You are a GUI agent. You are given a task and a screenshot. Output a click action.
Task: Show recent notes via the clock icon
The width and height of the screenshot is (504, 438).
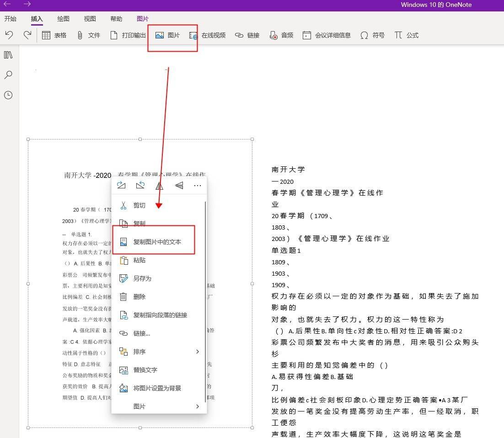[9, 95]
